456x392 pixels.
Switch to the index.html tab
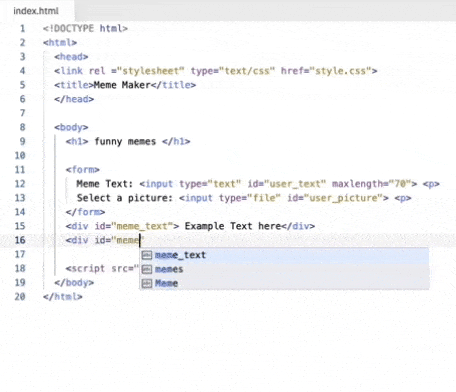[36, 11]
